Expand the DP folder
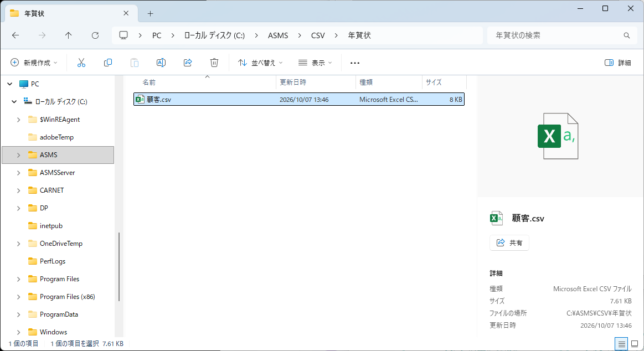The height and width of the screenshot is (351, 644). tap(18, 208)
